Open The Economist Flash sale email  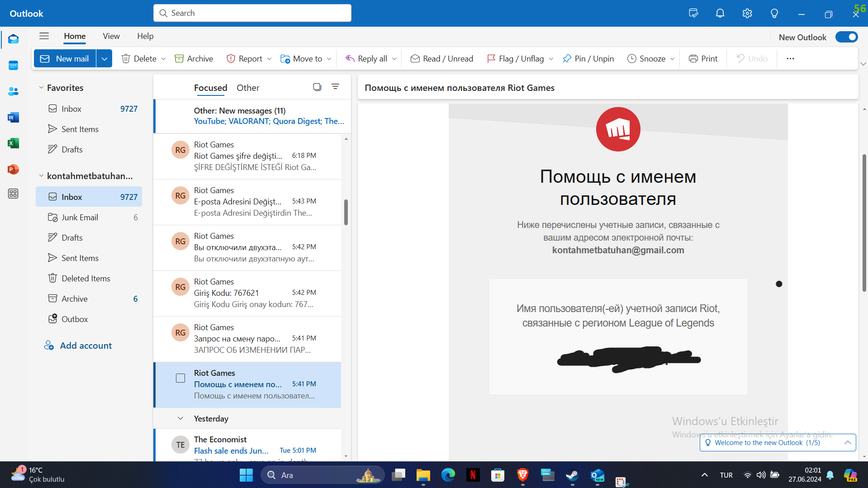[248, 445]
